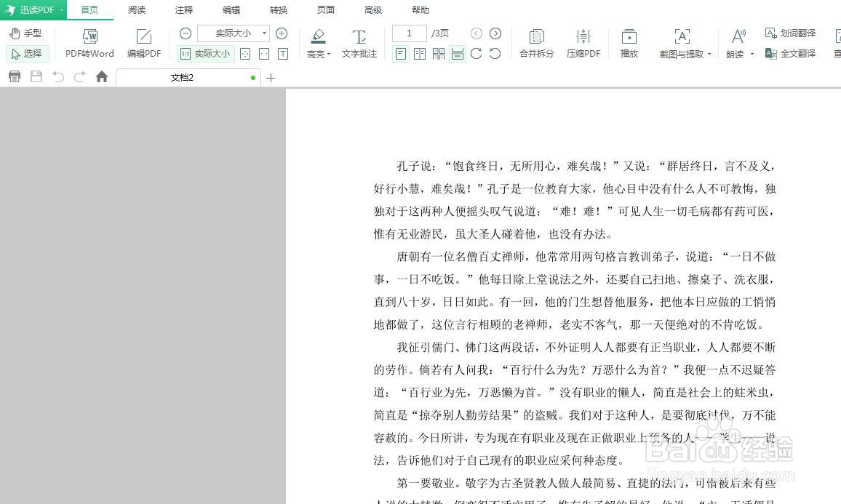The image size is (841, 504).
Task: Open the 转换 ribbon tab
Action: 279,10
